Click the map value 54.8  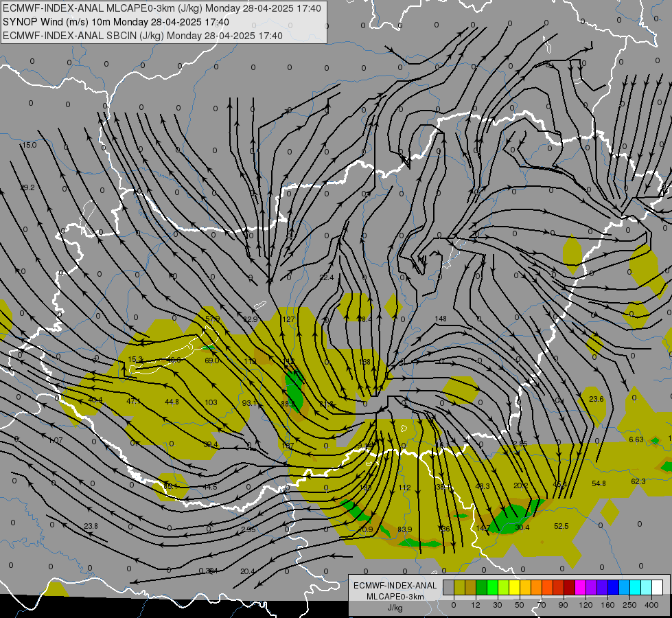[599, 483]
